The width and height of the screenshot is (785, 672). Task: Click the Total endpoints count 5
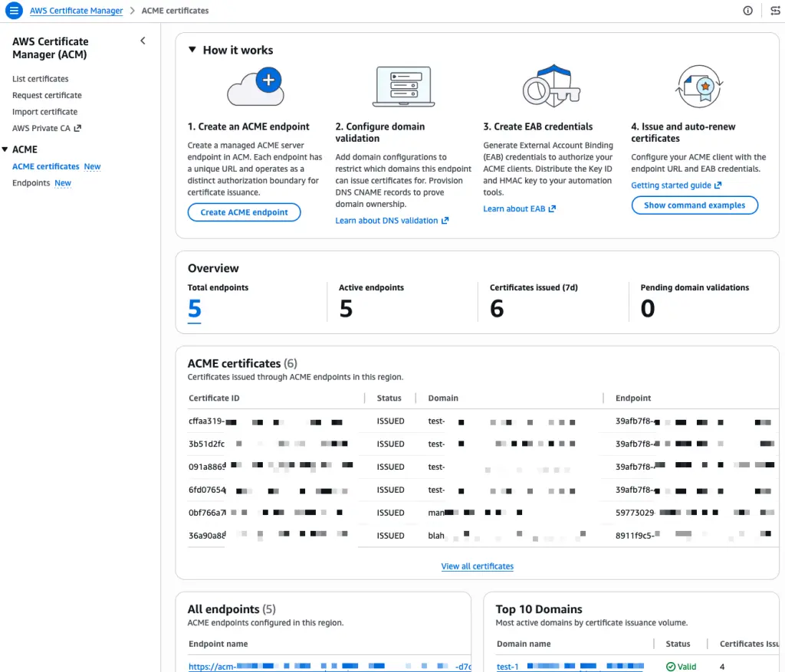[195, 308]
